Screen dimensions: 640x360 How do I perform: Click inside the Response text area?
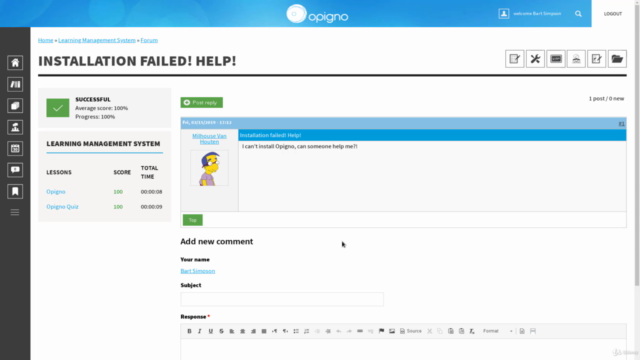403,349
